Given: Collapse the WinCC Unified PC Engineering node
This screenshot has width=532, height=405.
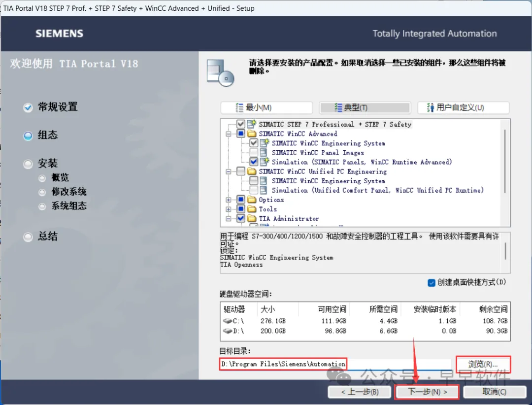Looking at the screenshot, I should click(x=229, y=171).
